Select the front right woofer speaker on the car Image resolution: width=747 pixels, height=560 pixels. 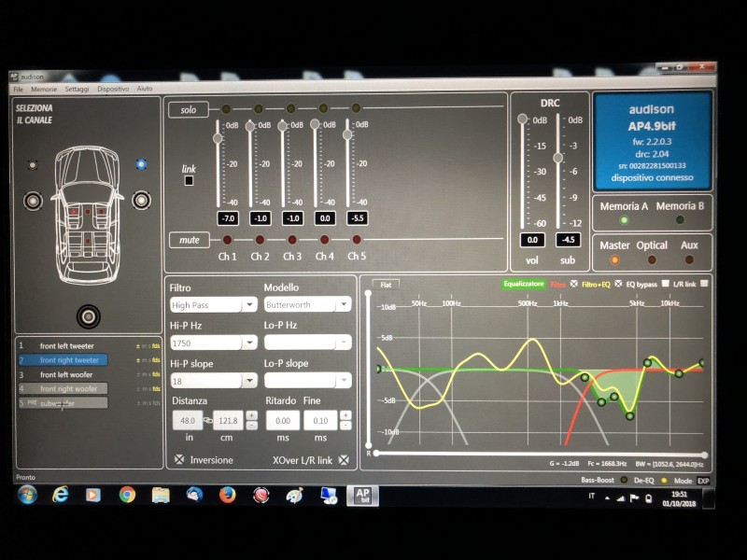click(142, 200)
